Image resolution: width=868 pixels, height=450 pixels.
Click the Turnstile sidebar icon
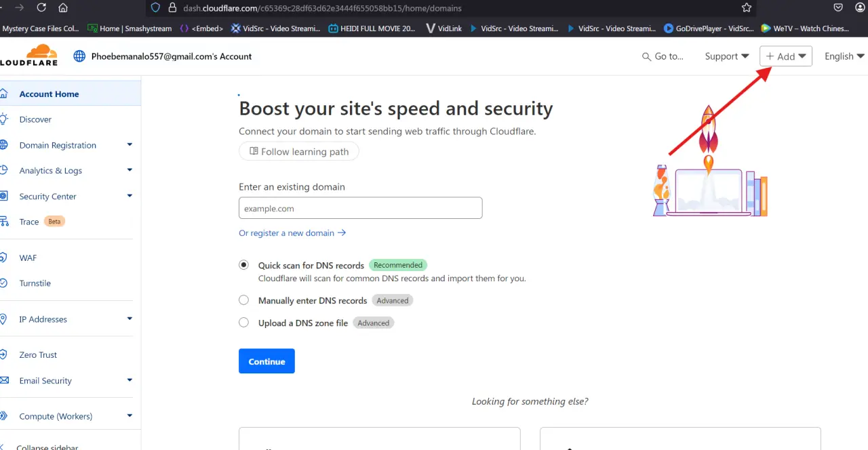pos(3,283)
